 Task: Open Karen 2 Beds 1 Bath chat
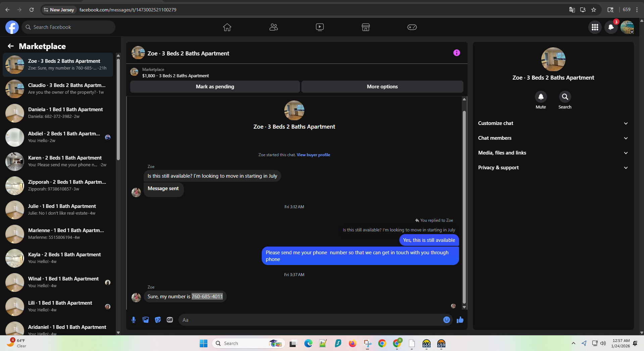pos(58,161)
